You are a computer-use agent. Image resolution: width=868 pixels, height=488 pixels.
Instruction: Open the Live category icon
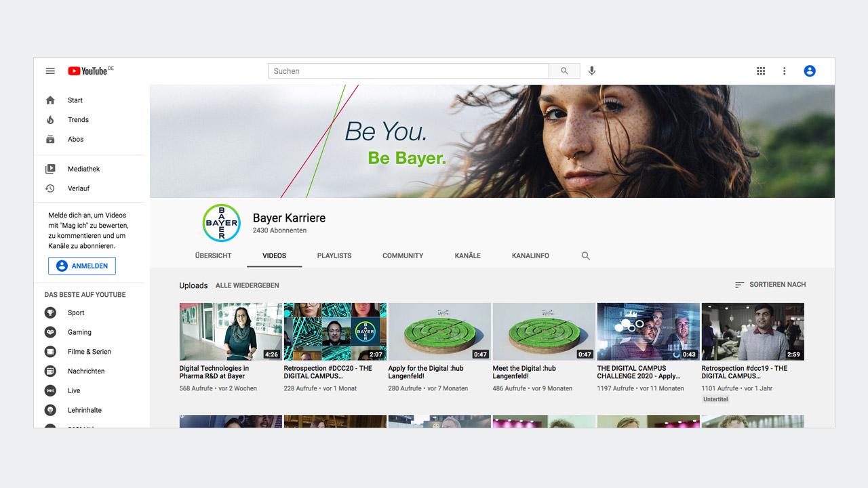[50, 391]
